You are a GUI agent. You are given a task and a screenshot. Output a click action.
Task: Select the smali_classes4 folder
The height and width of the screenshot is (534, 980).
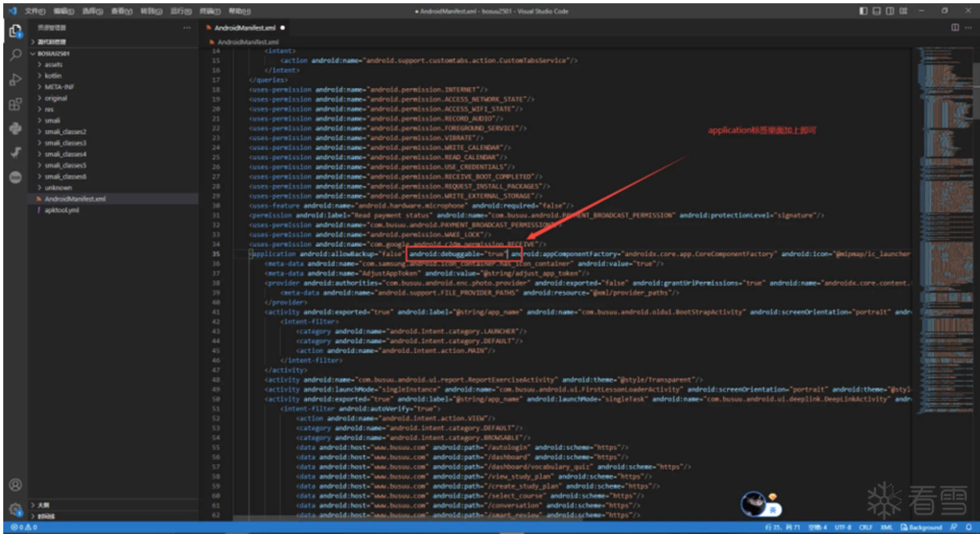pyautogui.click(x=114, y=154)
